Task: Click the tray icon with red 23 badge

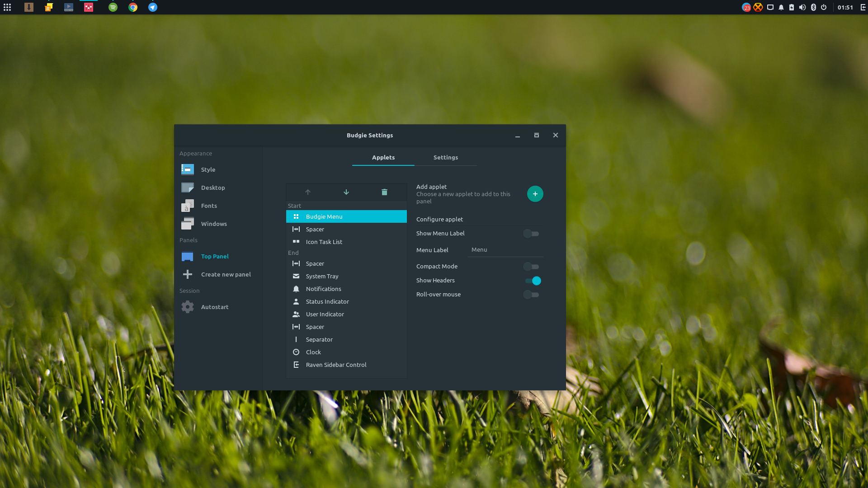Action: click(746, 7)
